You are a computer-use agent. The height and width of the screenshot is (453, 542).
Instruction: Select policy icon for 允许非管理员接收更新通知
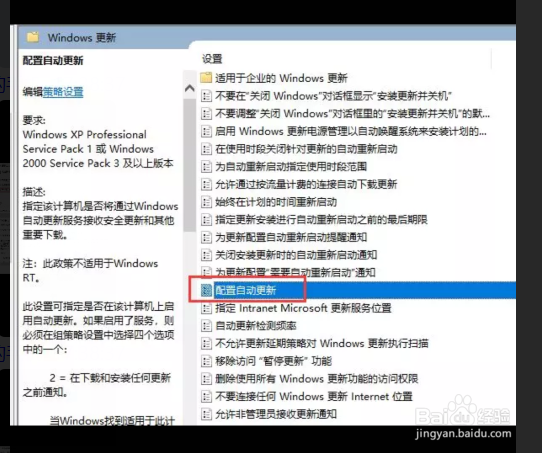[x=206, y=414]
